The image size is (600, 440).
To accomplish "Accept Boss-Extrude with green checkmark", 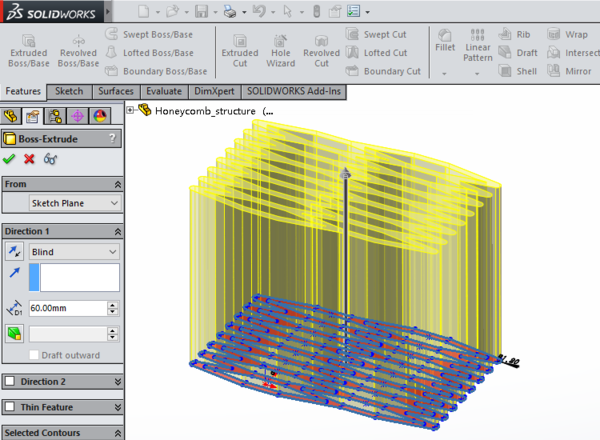I will click(9, 159).
